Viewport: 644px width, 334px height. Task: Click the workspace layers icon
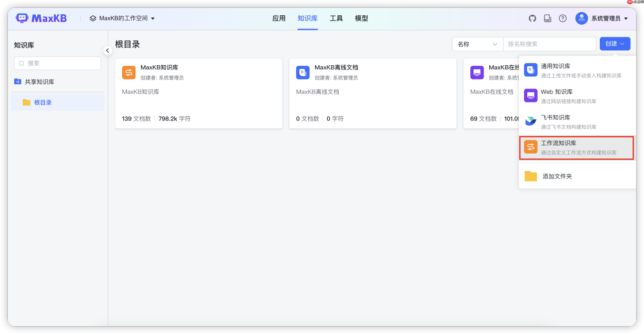tap(93, 18)
